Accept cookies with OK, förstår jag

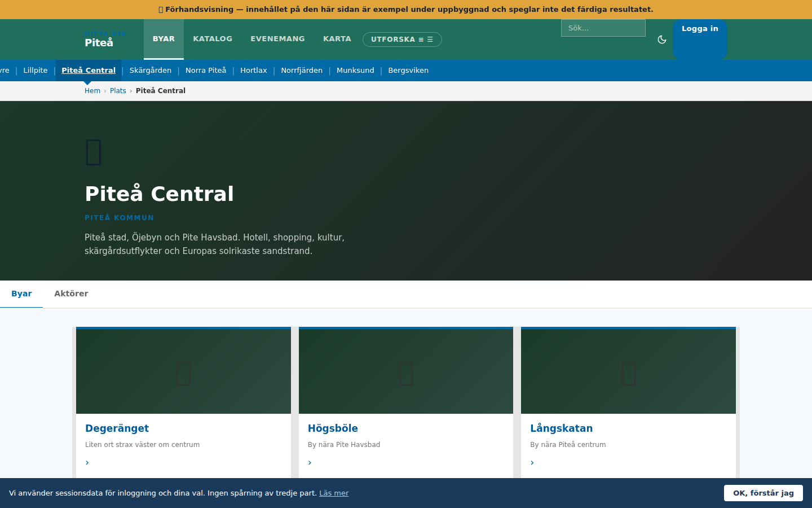click(x=764, y=493)
